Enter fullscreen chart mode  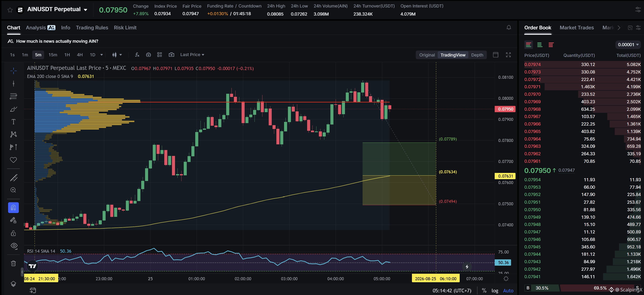coord(508,55)
